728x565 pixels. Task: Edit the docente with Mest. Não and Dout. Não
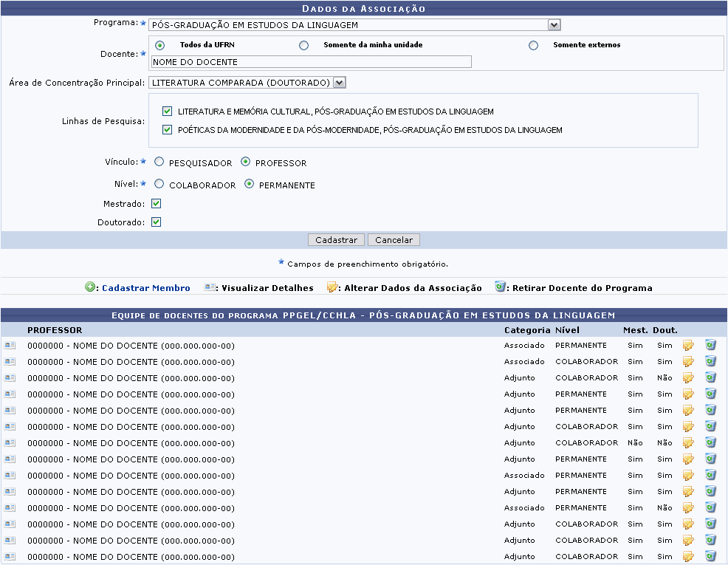click(688, 443)
